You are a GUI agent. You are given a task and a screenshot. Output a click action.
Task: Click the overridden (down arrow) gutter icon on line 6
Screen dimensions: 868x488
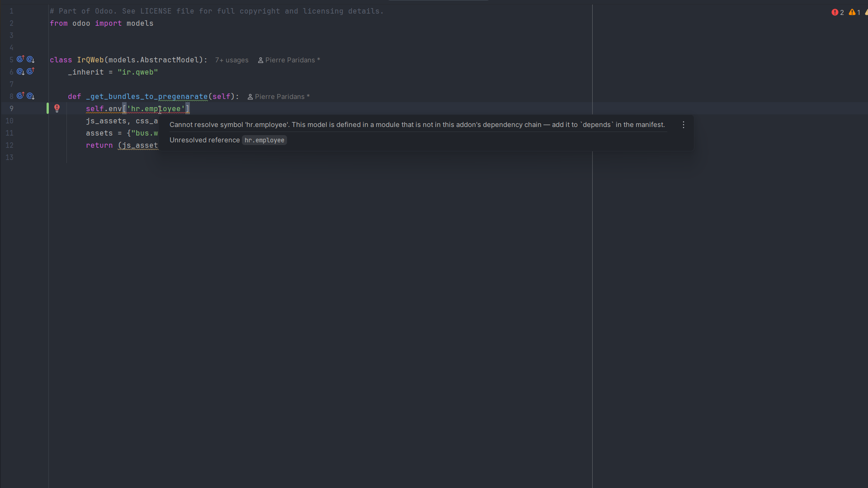20,71
